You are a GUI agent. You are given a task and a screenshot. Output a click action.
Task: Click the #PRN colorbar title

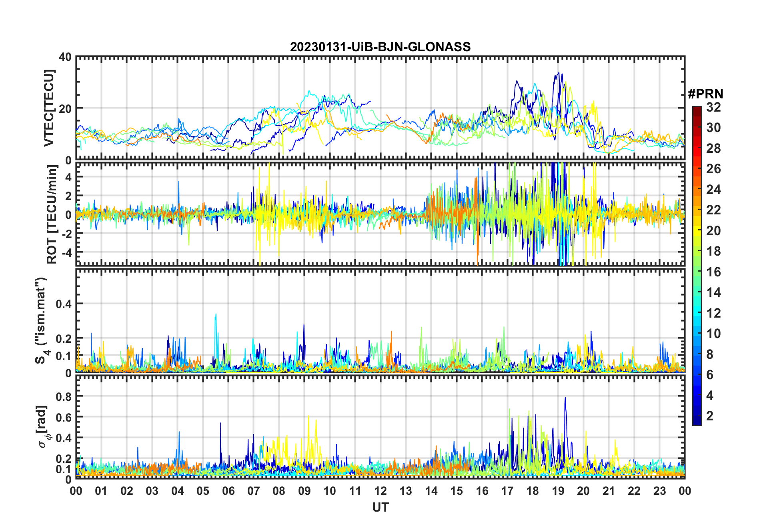coord(705,94)
